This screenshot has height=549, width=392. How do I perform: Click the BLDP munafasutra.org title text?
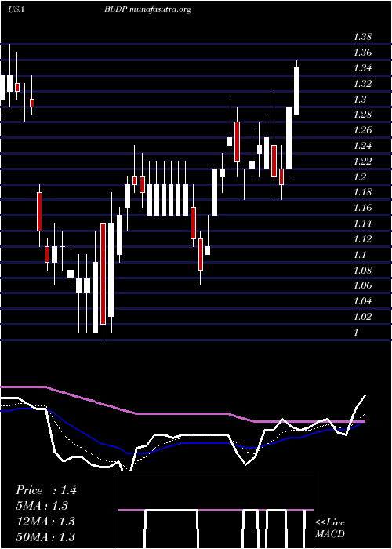pyautogui.click(x=147, y=9)
